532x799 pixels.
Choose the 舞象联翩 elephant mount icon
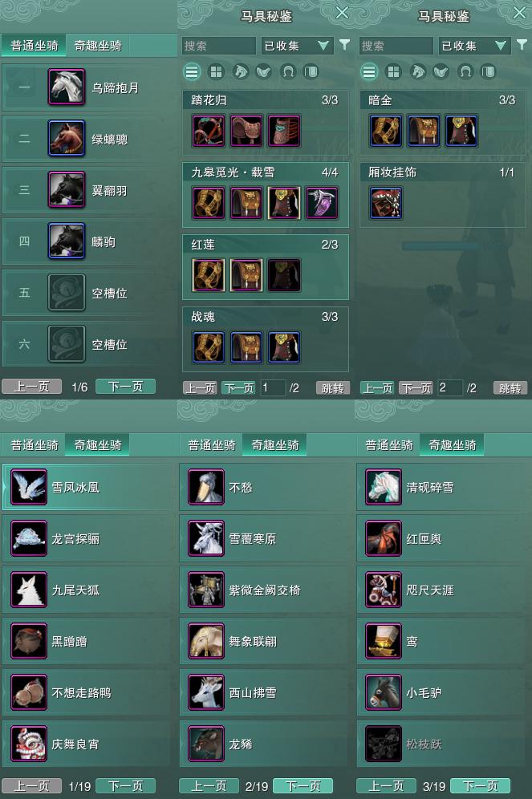coord(206,641)
